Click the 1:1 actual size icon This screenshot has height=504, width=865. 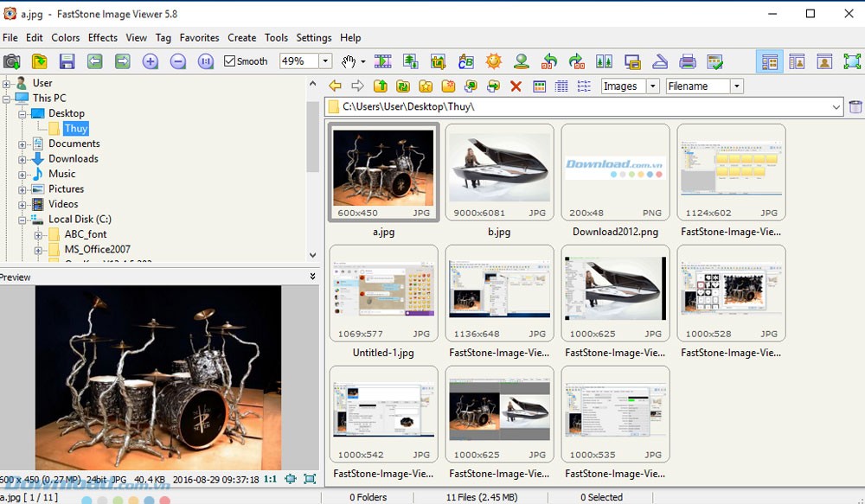[x=207, y=61]
